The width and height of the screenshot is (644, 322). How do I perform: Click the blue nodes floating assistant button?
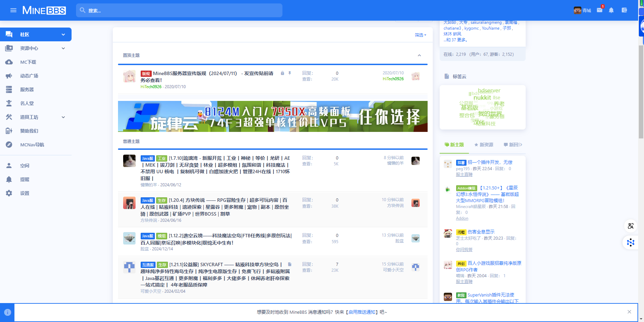631,242
